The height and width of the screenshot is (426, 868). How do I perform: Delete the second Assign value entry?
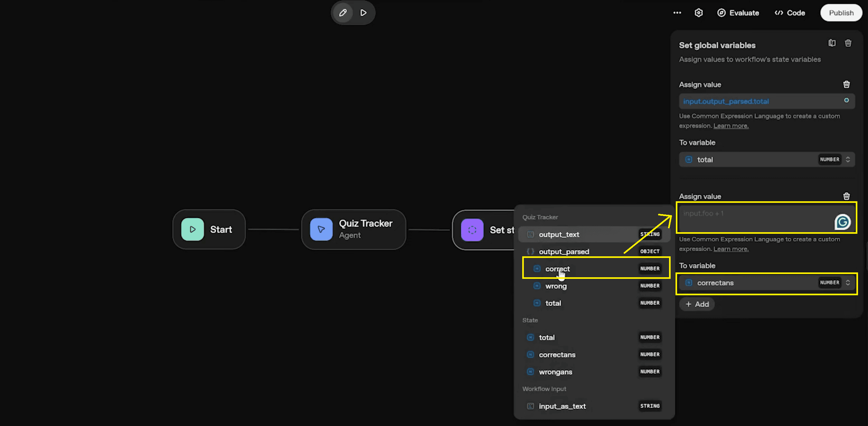[846, 196]
